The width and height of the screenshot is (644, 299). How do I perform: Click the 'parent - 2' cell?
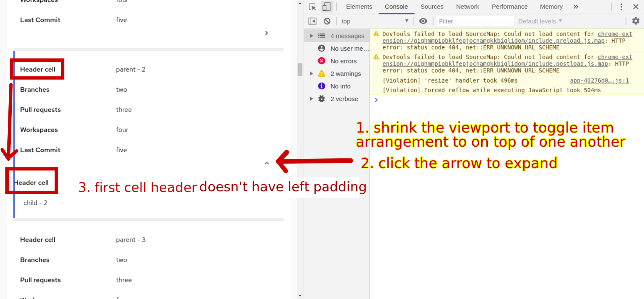tap(130, 69)
